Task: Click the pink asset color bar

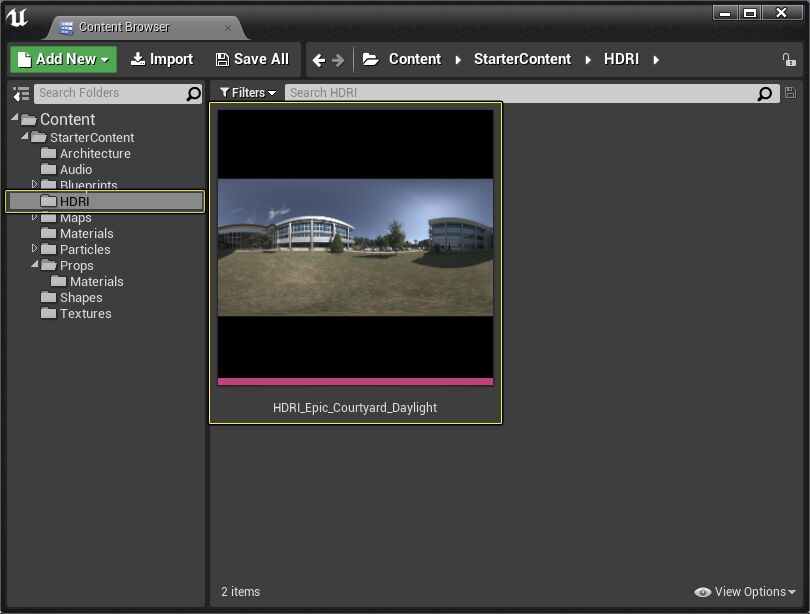Action: click(x=355, y=381)
